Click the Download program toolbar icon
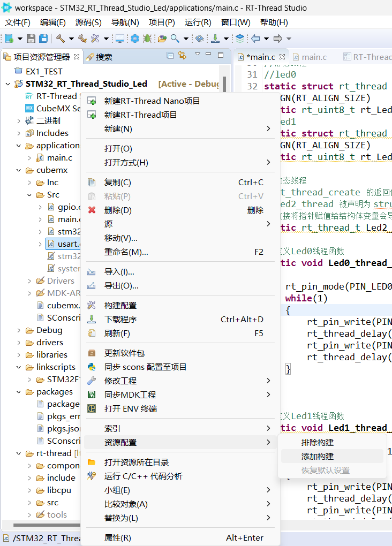Screen dimensions: 392x546 [x=215, y=39]
